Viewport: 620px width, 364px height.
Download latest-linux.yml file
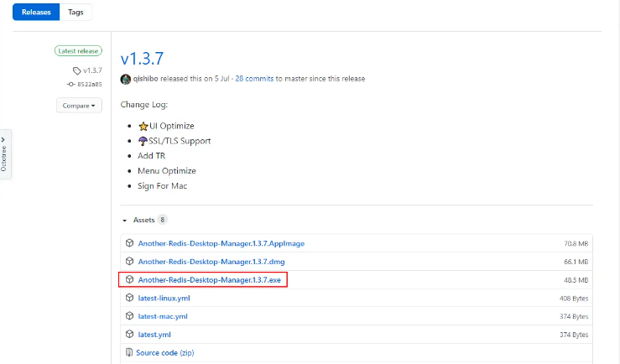tap(164, 298)
